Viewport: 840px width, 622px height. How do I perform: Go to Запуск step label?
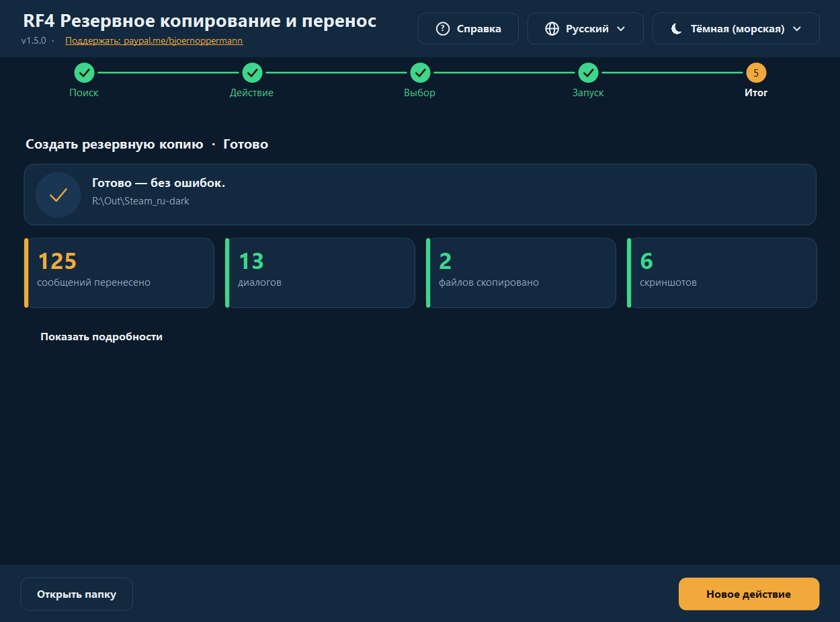click(588, 93)
